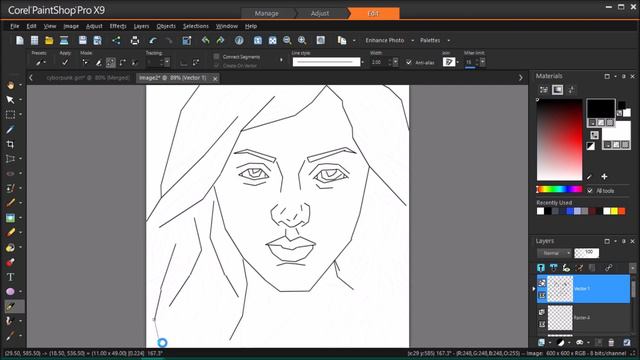Click the layer opacity 100 field
This screenshot has width=640, height=360.
[587, 253]
